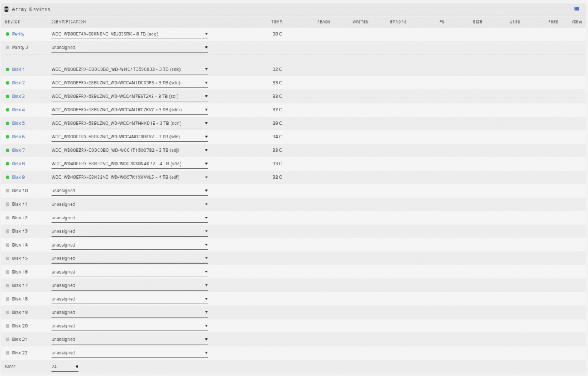588x376 pixels.
Task: Open the Disk 3 settings link
Action: coord(18,97)
